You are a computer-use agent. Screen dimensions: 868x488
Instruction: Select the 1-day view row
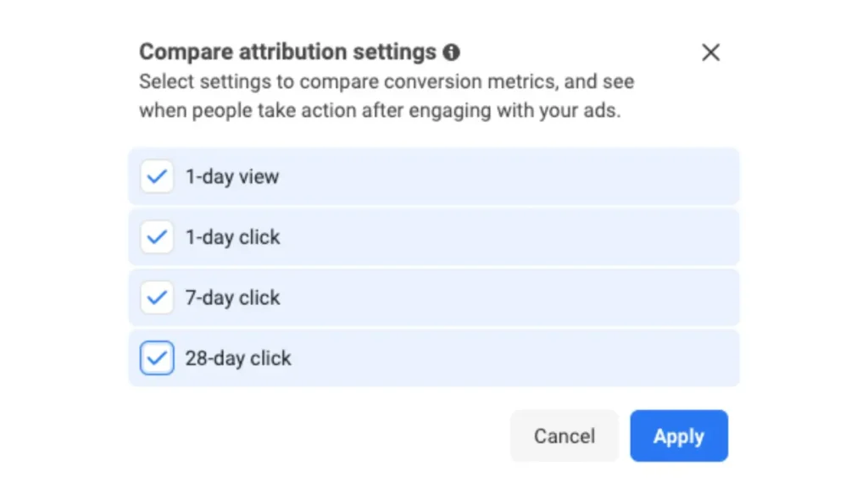[x=424, y=176]
